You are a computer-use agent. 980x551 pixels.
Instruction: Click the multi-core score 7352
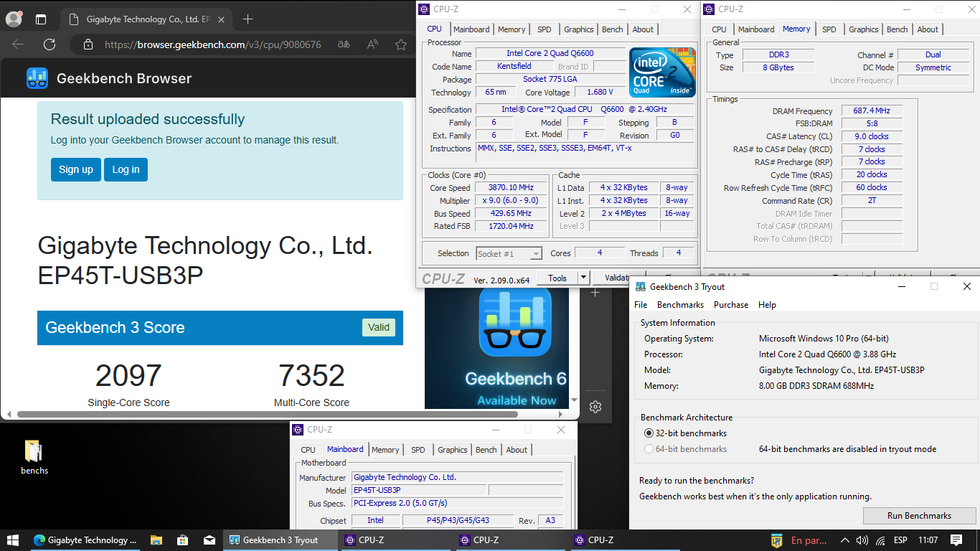tap(311, 375)
